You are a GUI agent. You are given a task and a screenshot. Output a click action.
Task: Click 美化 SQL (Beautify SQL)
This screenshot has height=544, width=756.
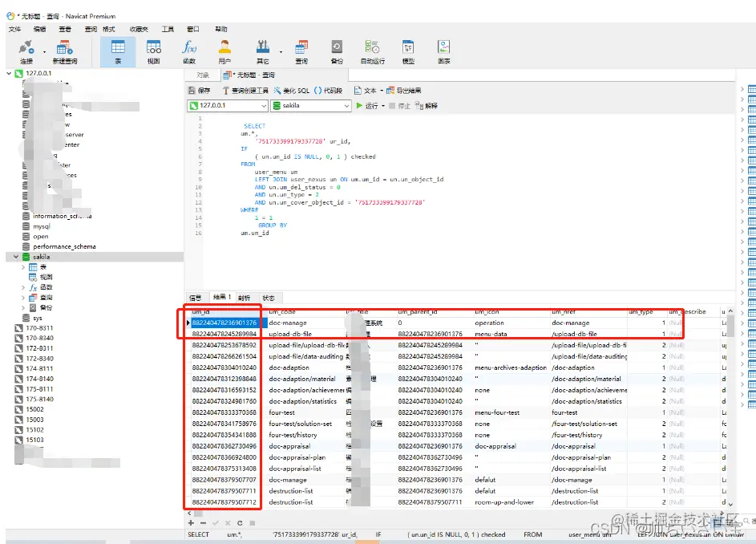291,90
